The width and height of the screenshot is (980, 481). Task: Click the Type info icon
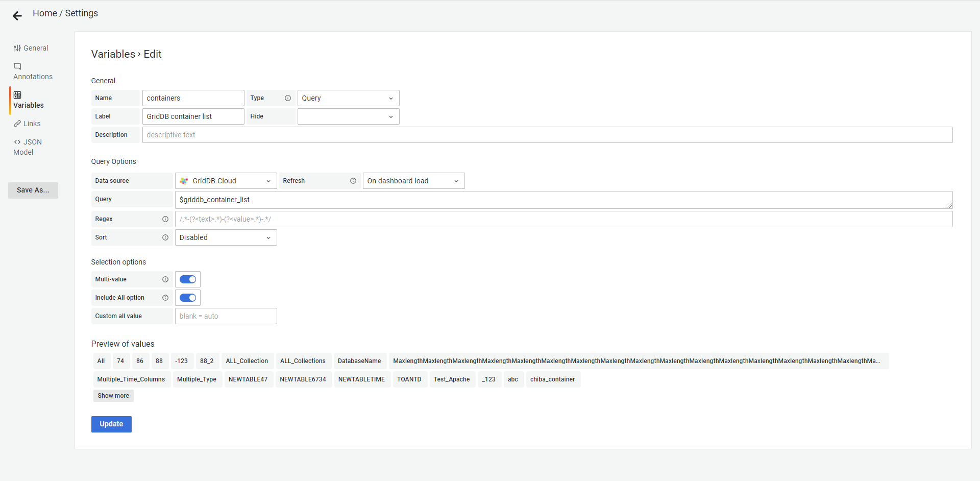coord(288,98)
